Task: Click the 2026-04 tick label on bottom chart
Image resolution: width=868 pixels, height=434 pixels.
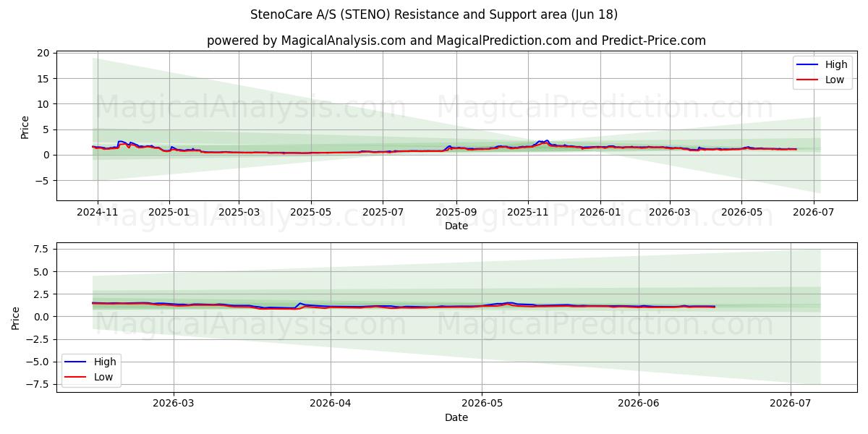Action: 331,404
